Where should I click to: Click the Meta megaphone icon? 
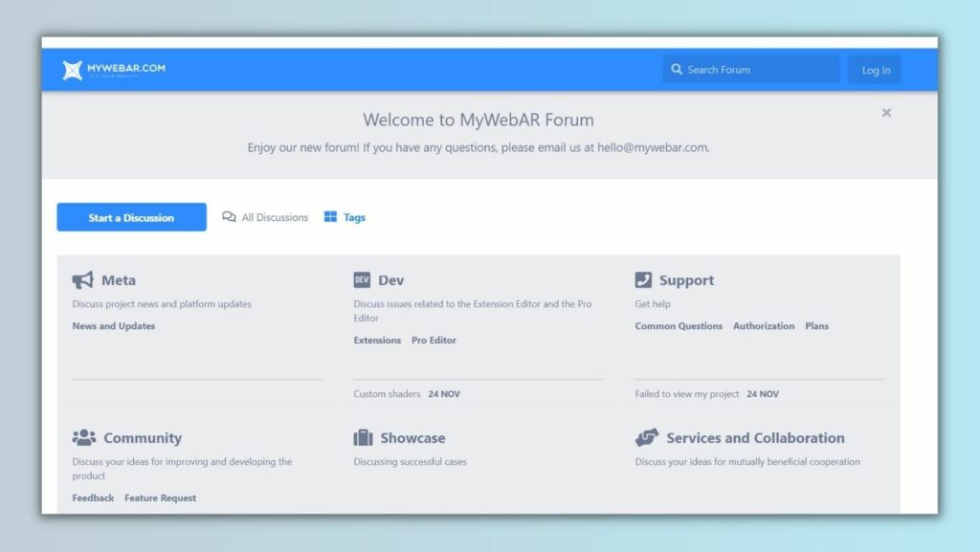click(83, 280)
